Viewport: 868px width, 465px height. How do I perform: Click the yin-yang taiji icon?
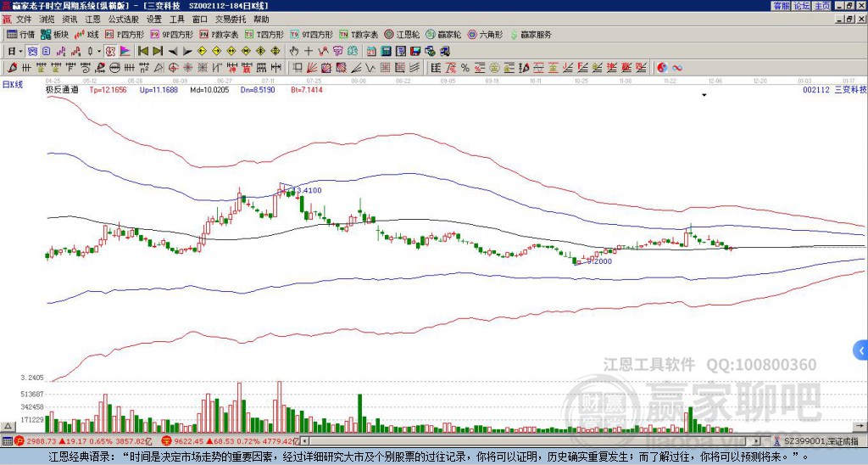click(x=662, y=68)
